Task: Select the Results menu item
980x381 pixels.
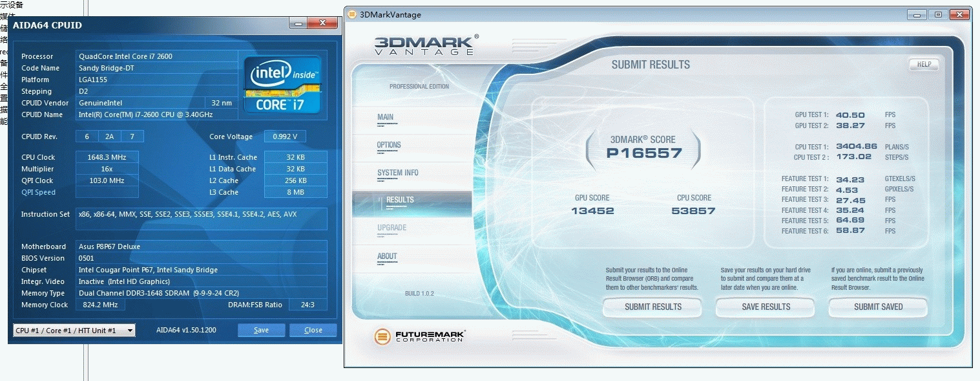Action: [x=400, y=200]
